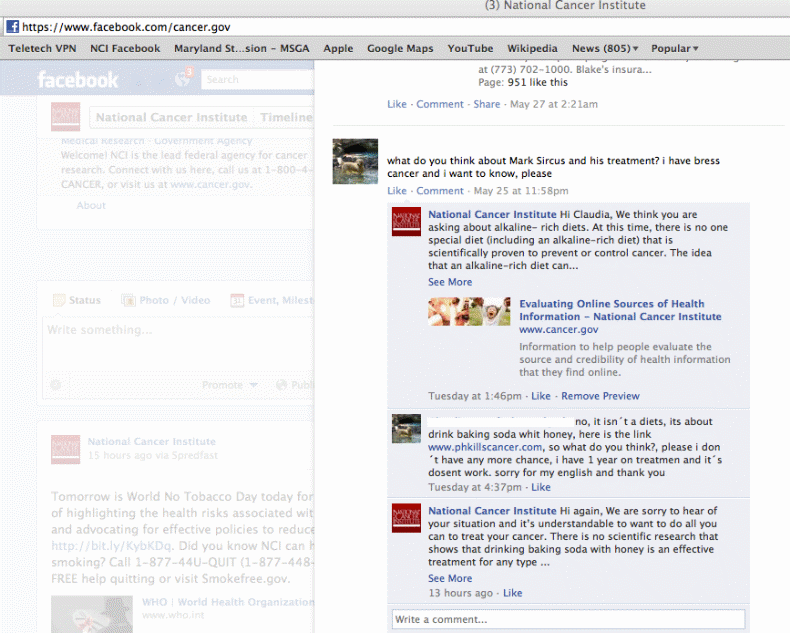Viewport: 790px width, 633px height.
Task: Click the NCI avatar on background timeline post
Action: [65, 450]
